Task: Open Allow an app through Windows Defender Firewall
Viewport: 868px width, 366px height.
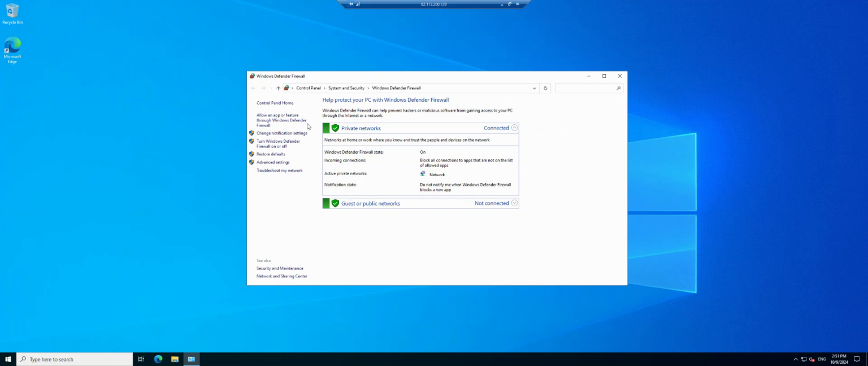Action: [x=281, y=120]
